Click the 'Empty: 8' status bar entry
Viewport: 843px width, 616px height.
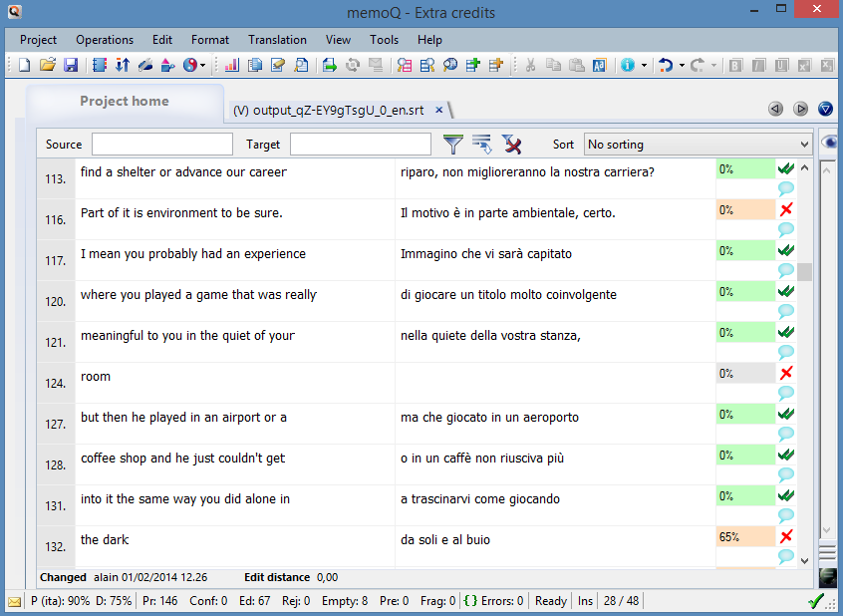tap(345, 601)
